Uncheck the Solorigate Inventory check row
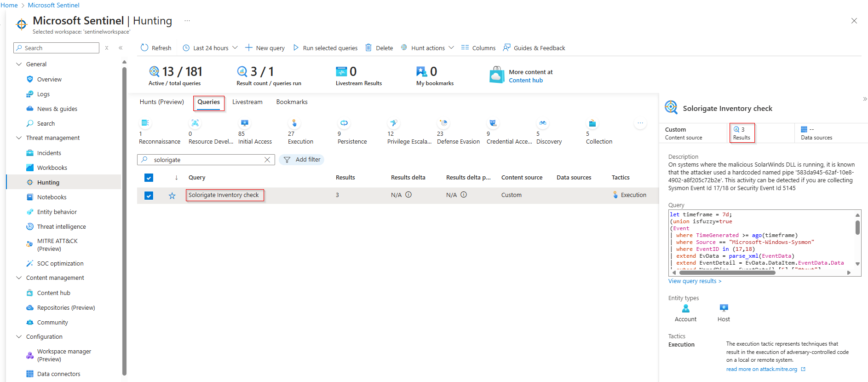 pyautogui.click(x=149, y=196)
